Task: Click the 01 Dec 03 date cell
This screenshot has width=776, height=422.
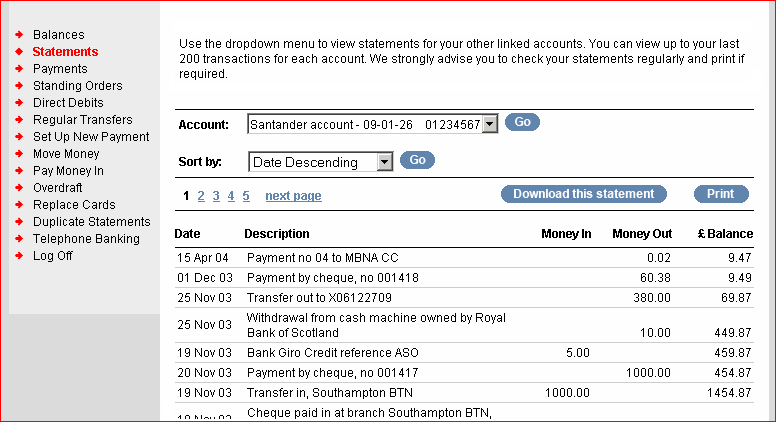Action: 205,278
